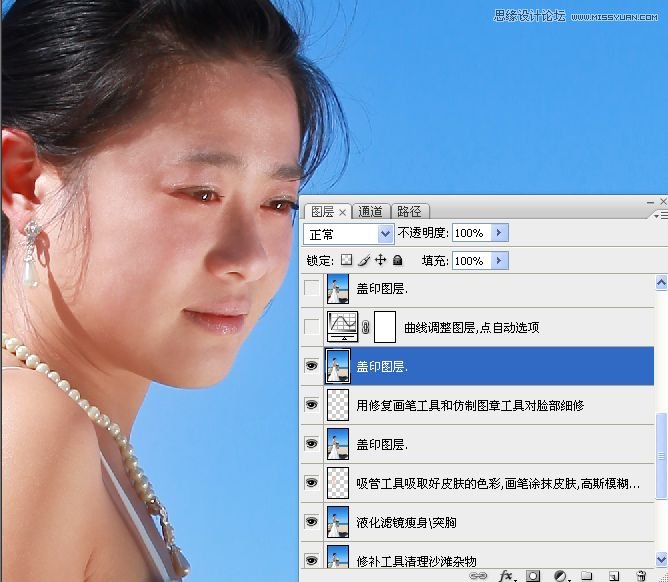Screen dimensions: 668x582
Task: Switch to the 通道 tab
Action: point(371,212)
